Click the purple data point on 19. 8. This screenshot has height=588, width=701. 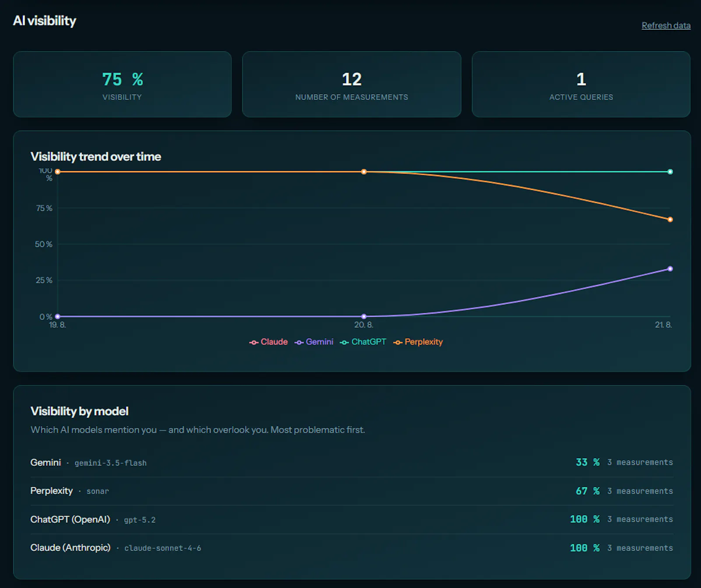coord(57,316)
